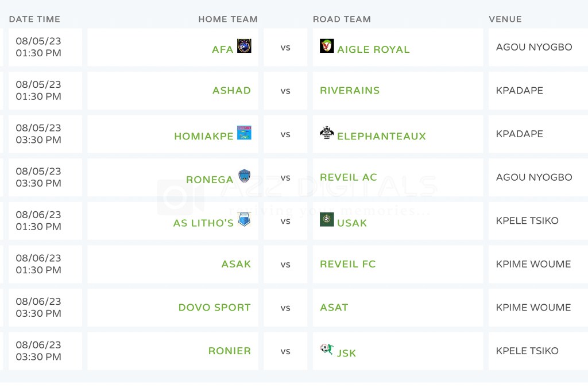Click the KPIME WOUME venue for ASAK match
Image resolution: width=588 pixels, height=392 pixels.
(x=533, y=264)
